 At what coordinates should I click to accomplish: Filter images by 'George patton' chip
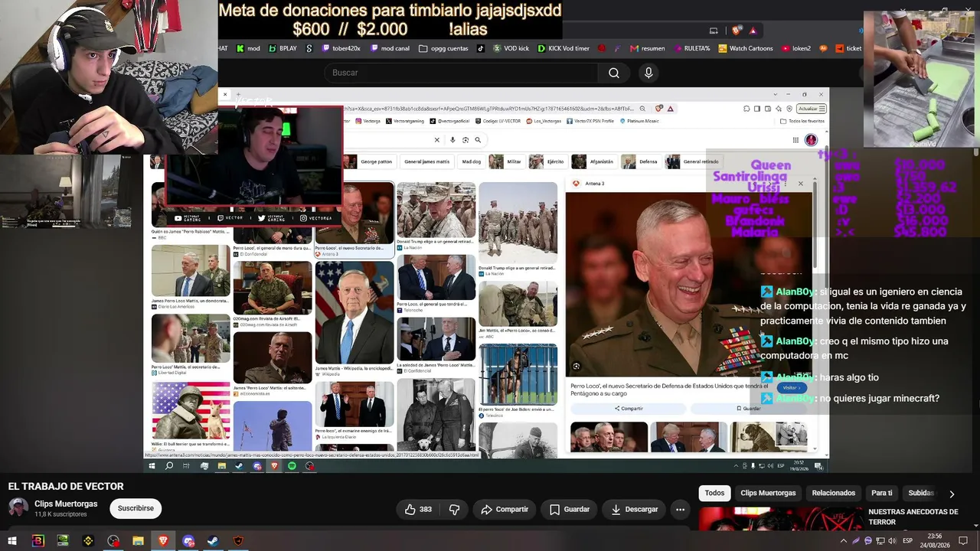(x=368, y=161)
